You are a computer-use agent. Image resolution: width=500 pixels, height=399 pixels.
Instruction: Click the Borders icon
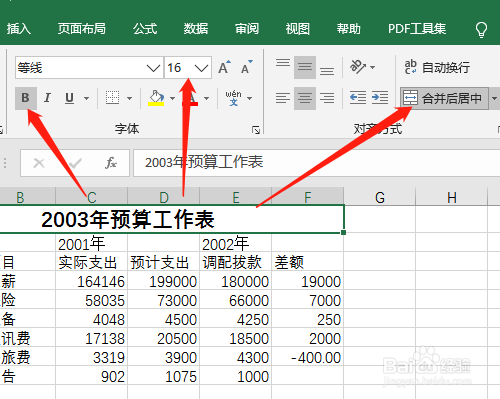click(112, 98)
